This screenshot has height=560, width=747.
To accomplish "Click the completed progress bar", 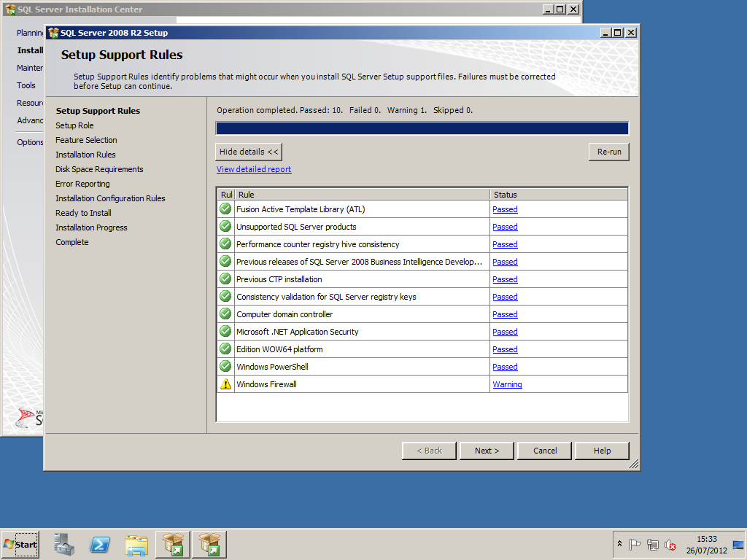I will 422,128.
